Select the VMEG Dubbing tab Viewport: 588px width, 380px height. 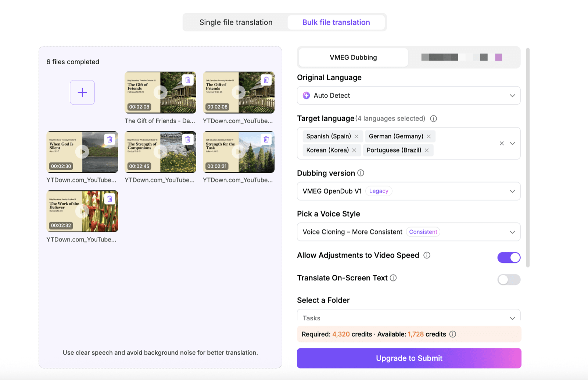(353, 57)
